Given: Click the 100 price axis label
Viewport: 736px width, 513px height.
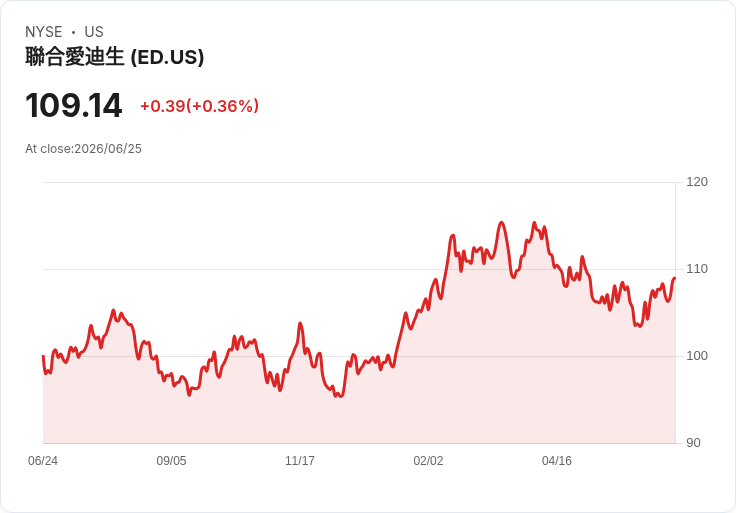Looking at the screenshot, I should pyautogui.click(x=697, y=356).
